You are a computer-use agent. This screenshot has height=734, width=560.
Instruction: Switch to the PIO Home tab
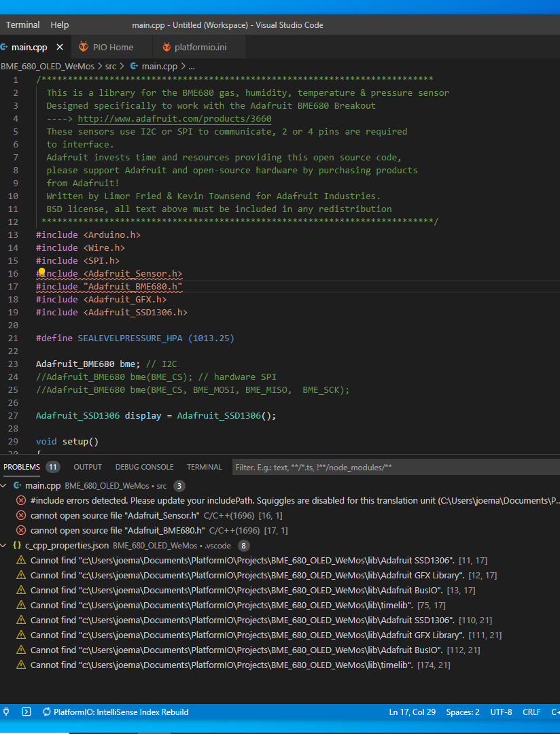111,48
